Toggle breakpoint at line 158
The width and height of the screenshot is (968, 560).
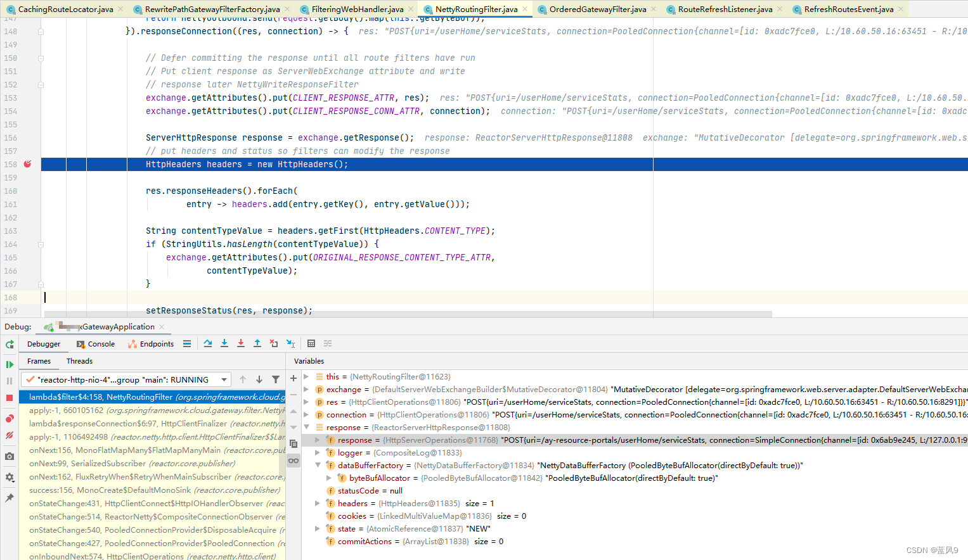(28, 164)
